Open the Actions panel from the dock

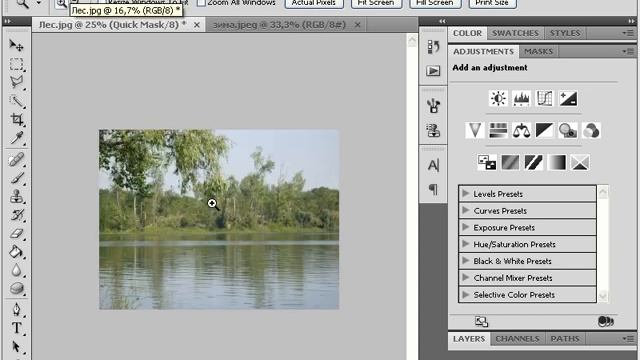point(433,71)
